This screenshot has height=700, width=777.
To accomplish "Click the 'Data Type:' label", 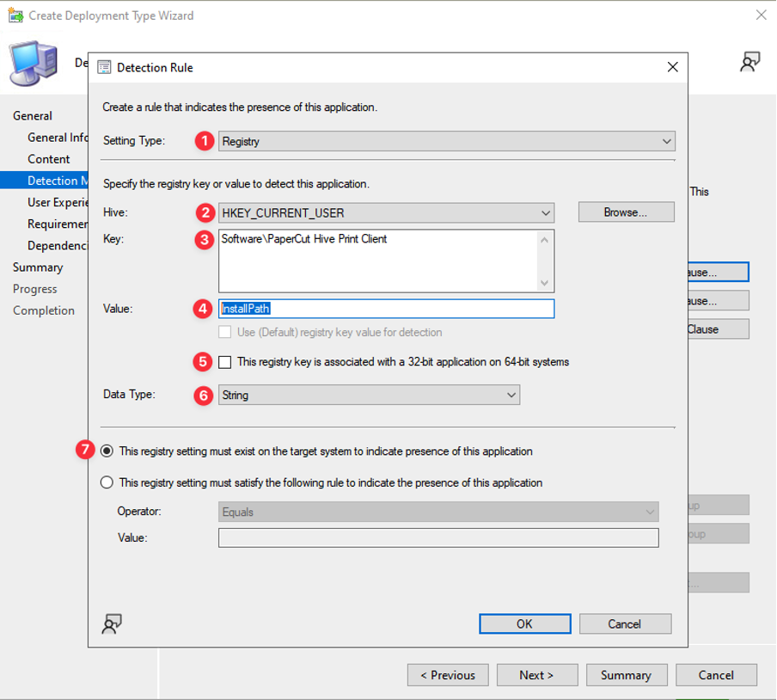I will pos(129,394).
